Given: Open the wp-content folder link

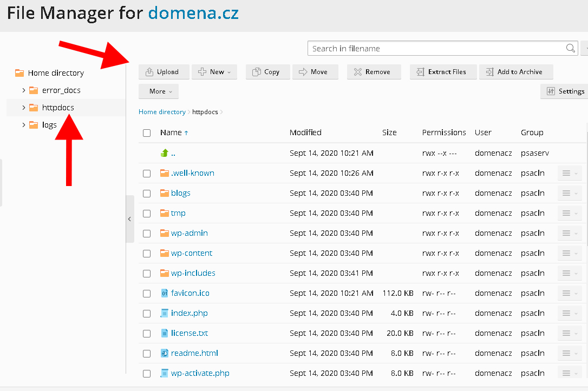Looking at the screenshot, I should [x=192, y=253].
